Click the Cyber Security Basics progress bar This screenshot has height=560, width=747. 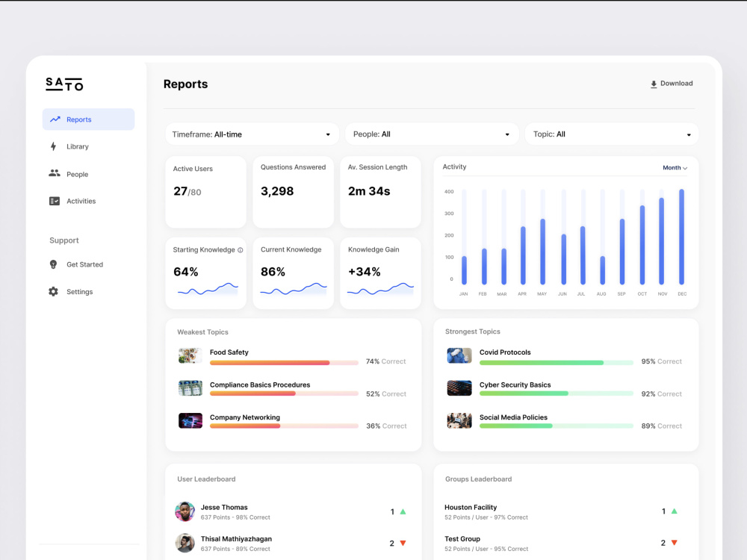tap(557, 393)
